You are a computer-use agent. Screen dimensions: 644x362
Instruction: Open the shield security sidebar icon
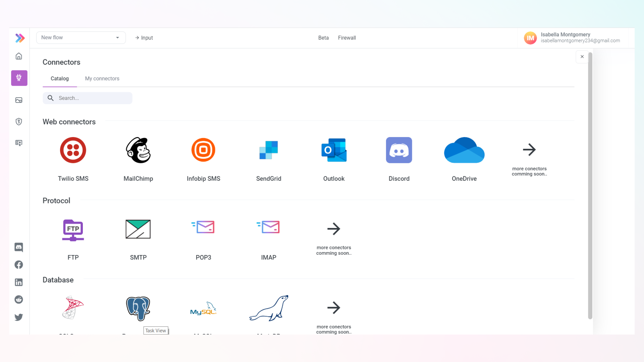pyautogui.click(x=19, y=122)
